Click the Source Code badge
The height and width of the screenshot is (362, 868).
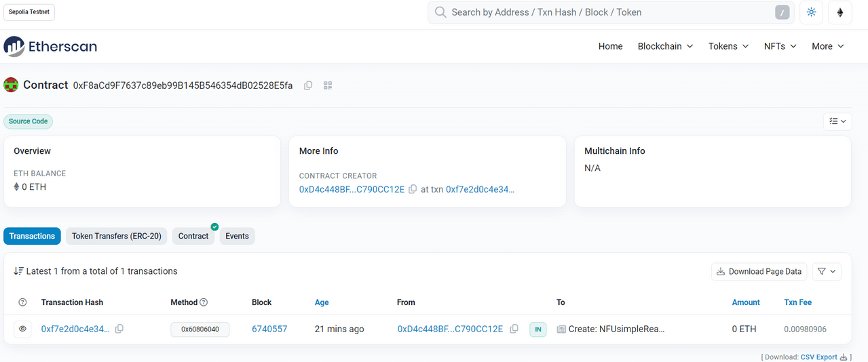29,121
